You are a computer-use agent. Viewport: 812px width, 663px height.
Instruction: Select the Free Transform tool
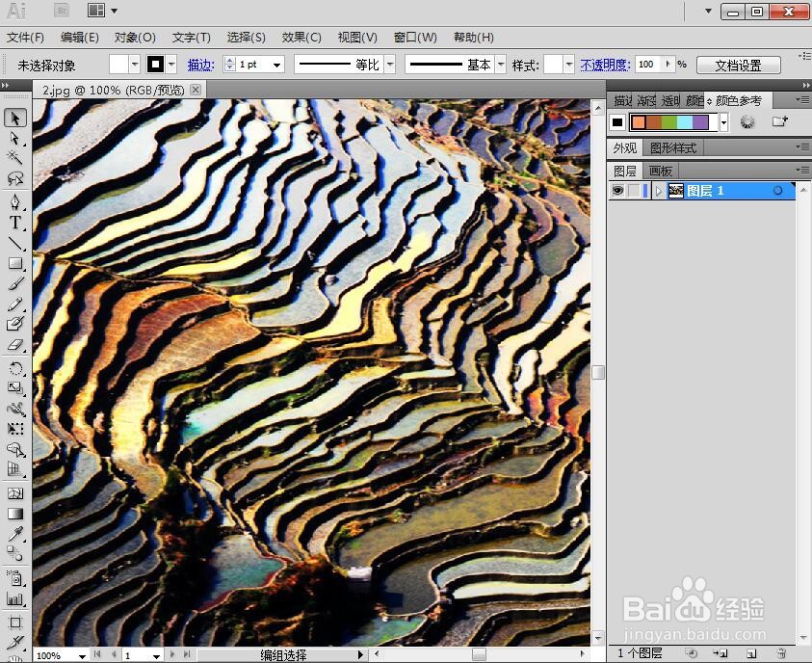coord(15,429)
